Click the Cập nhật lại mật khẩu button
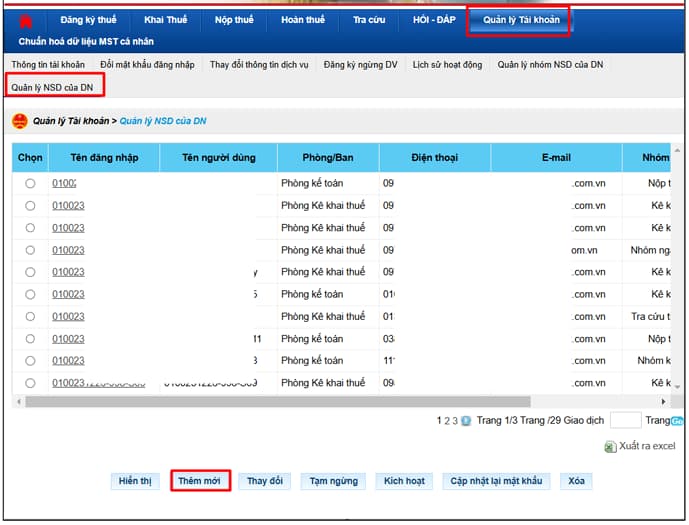The image size is (689, 525). 496,481
